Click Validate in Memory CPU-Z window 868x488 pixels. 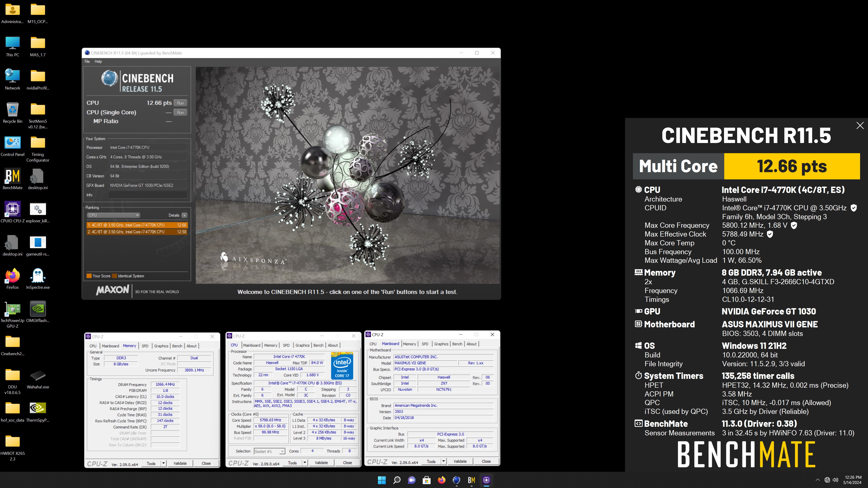pos(180,463)
